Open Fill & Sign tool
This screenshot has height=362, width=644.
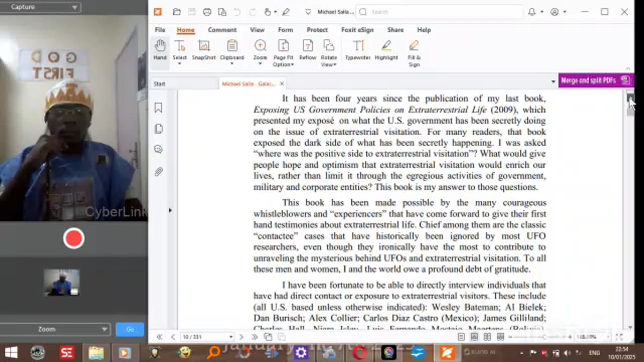point(414,53)
